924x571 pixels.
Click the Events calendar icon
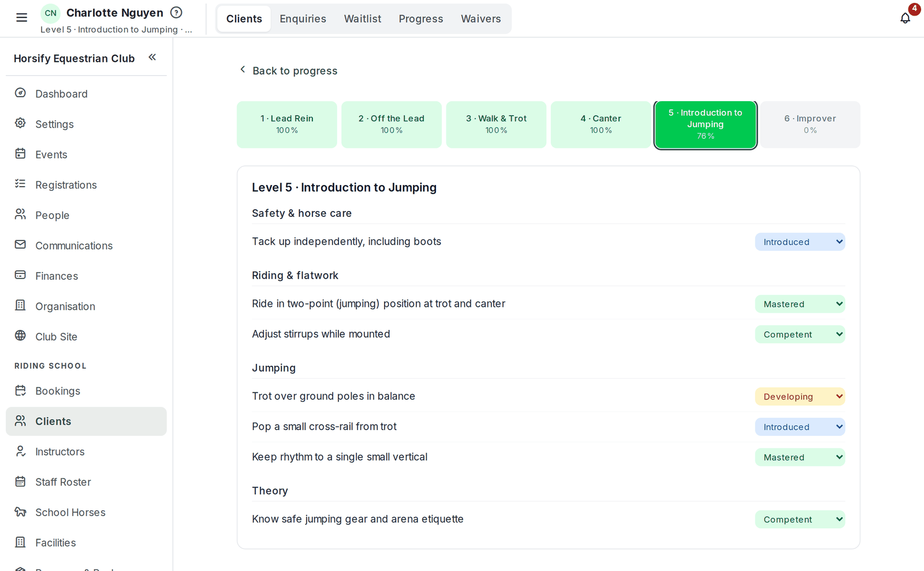point(20,154)
